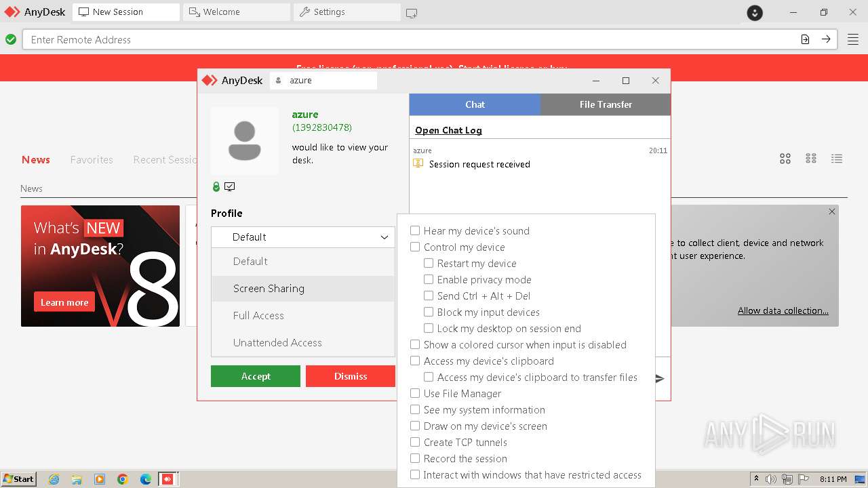Launch Edge from the taskbar
The image size is (868, 488).
point(146,479)
